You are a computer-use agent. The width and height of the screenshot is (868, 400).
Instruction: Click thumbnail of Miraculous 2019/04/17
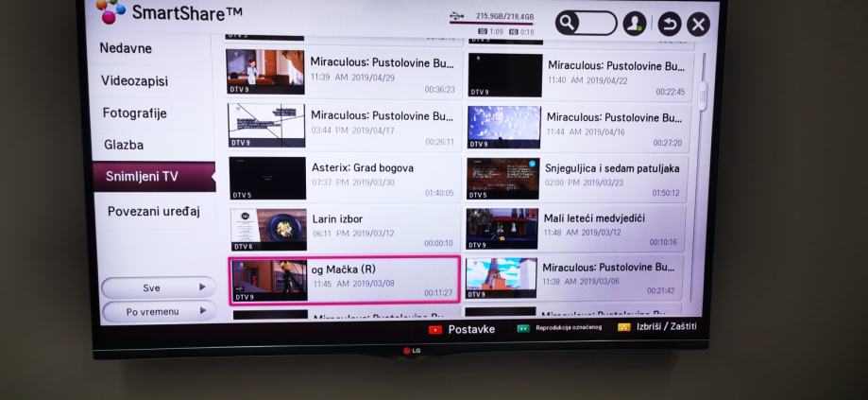(266, 126)
